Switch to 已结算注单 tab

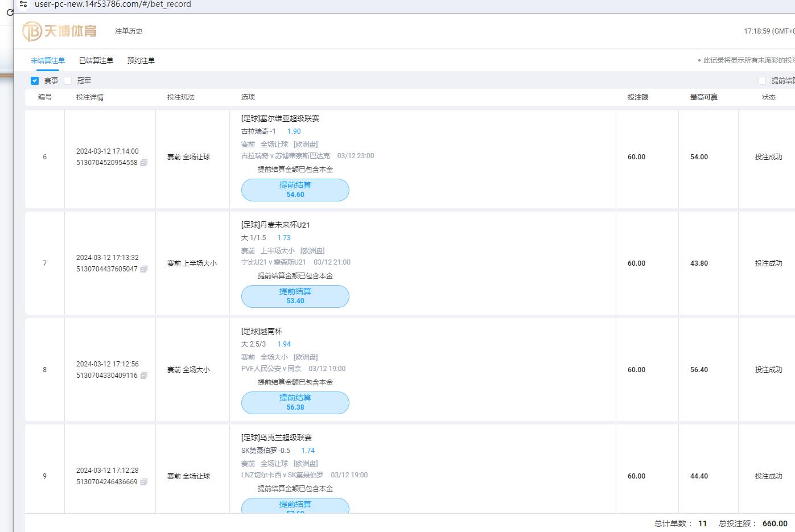[x=96, y=60]
